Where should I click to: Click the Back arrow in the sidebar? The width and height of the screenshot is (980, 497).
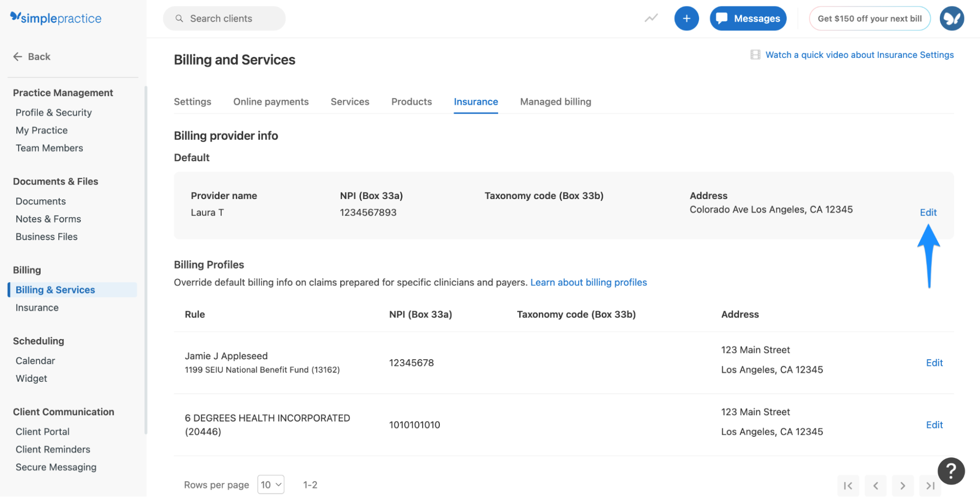[18, 56]
